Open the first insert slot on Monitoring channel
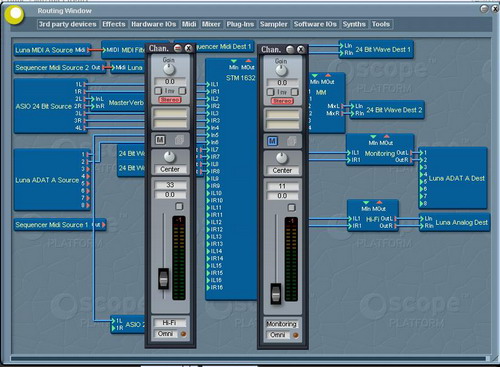 [282, 115]
